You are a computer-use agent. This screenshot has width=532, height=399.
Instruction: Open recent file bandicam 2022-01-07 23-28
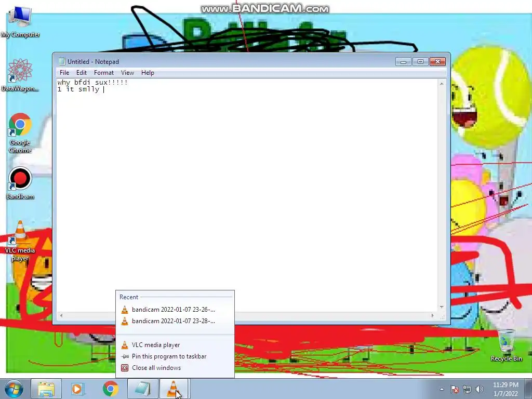click(x=175, y=321)
